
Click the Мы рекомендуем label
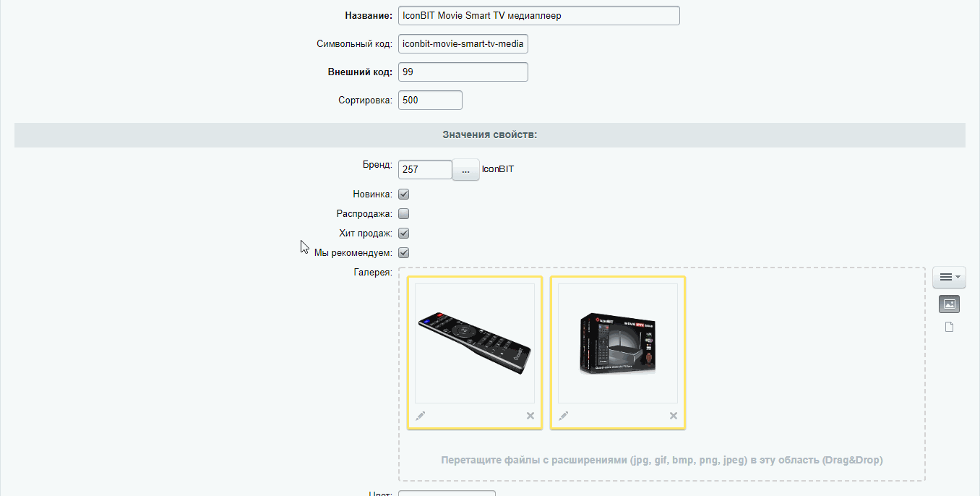pyautogui.click(x=353, y=253)
